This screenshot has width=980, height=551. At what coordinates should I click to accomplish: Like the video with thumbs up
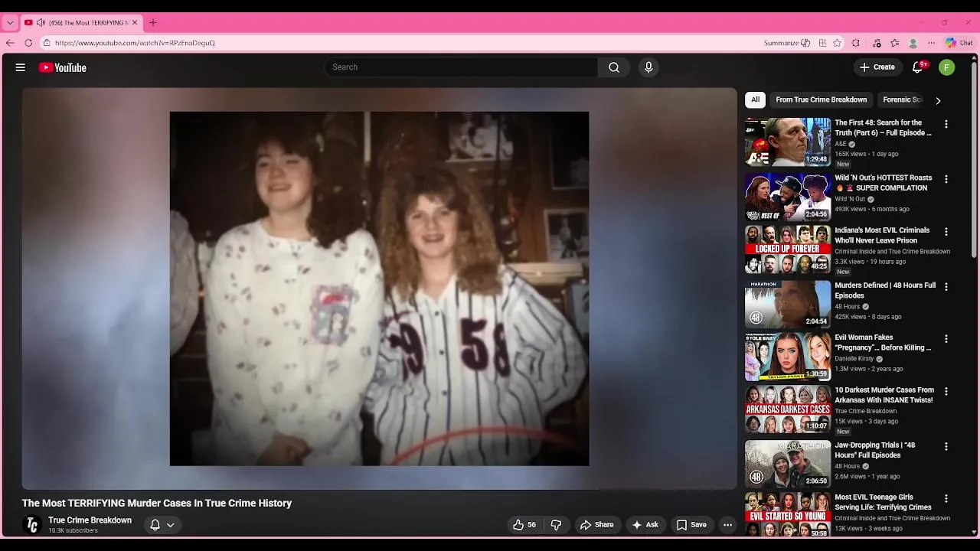click(524, 525)
